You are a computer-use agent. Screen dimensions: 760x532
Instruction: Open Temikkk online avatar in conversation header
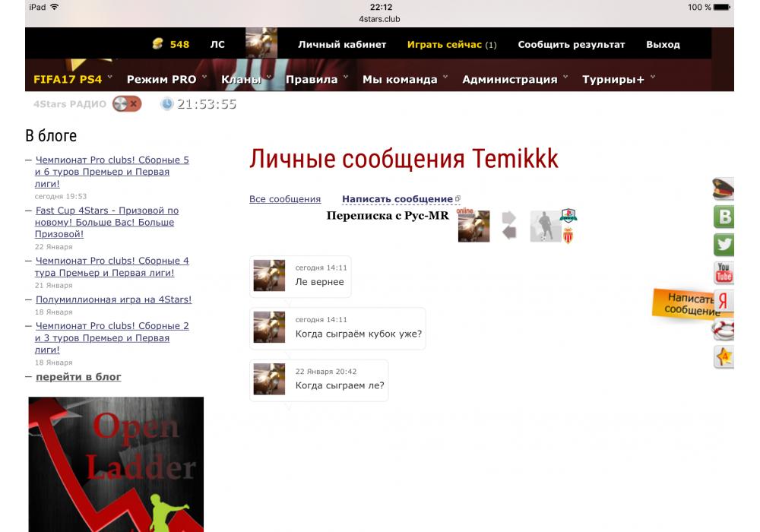coord(473,226)
